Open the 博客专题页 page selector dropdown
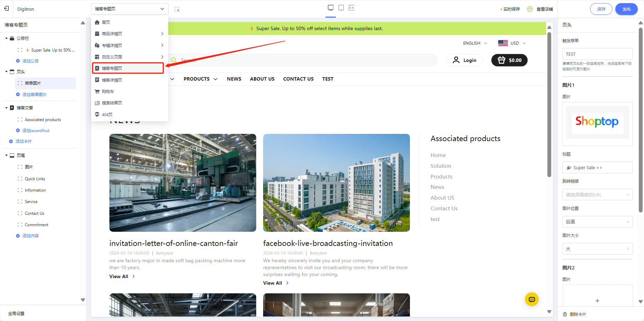 (x=129, y=9)
